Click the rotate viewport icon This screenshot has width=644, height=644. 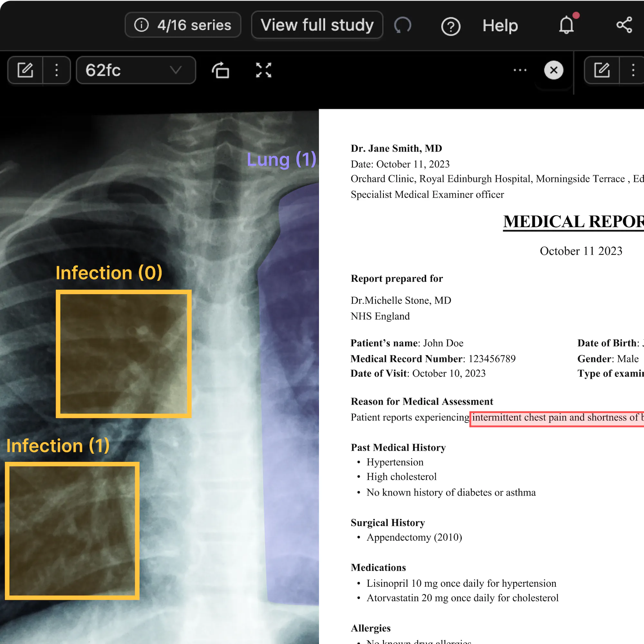(221, 70)
